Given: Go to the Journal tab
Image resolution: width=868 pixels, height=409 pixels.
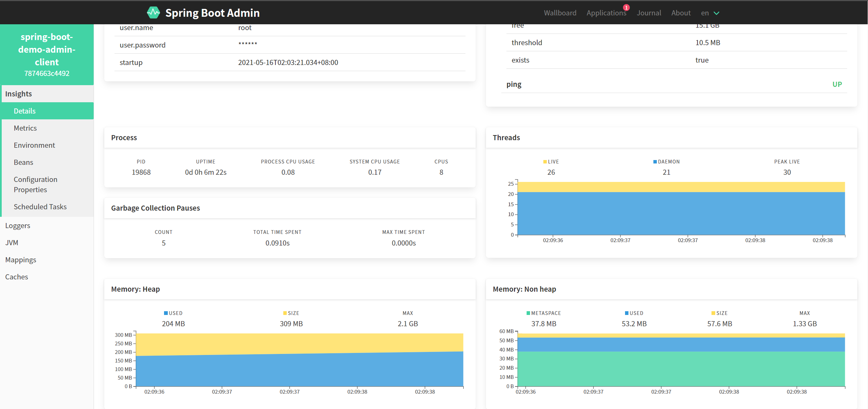Looking at the screenshot, I should 649,13.
